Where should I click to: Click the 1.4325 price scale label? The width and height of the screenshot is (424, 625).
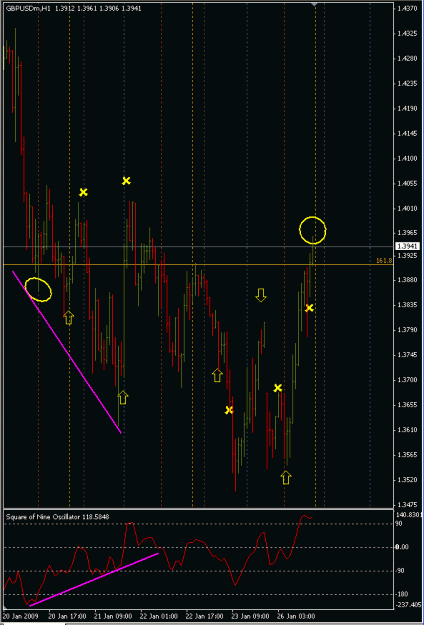pos(406,34)
